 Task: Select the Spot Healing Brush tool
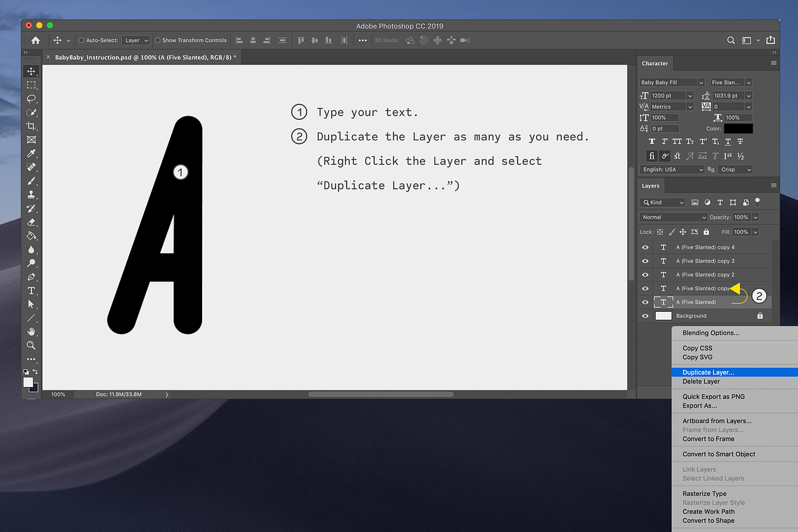[31, 168]
